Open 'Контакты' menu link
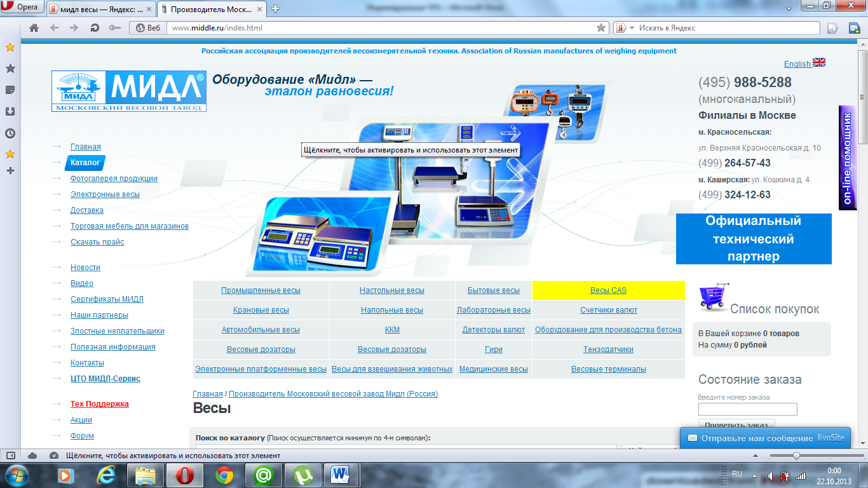 pyautogui.click(x=87, y=363)
